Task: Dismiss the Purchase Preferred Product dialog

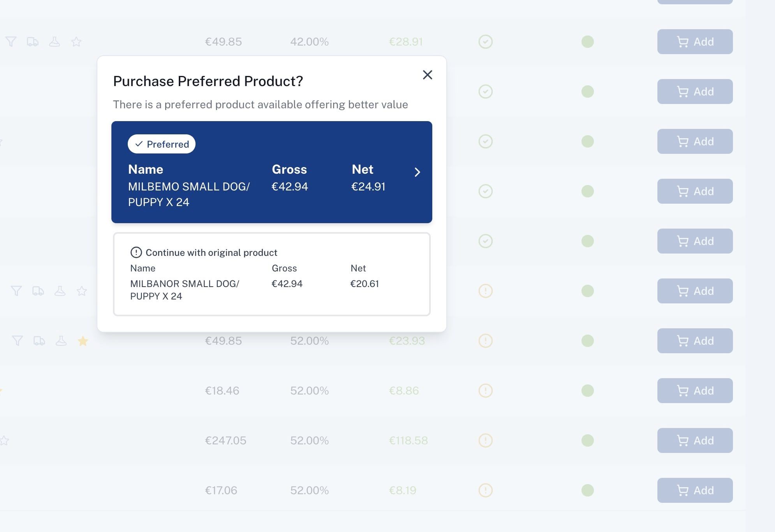Action: 428,75
